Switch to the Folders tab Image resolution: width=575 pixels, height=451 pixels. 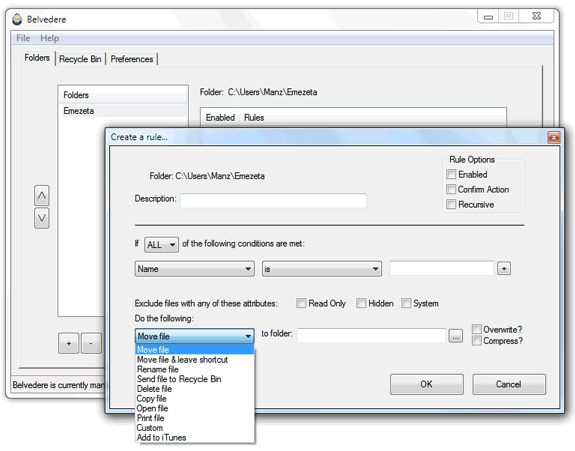[x=37, y=58]
